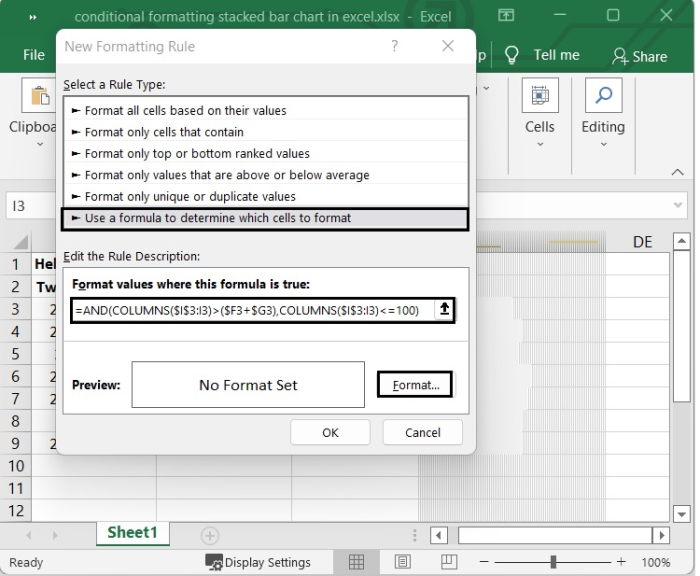
Task: Switch to Page Break Preview
Action: [448, 562]
